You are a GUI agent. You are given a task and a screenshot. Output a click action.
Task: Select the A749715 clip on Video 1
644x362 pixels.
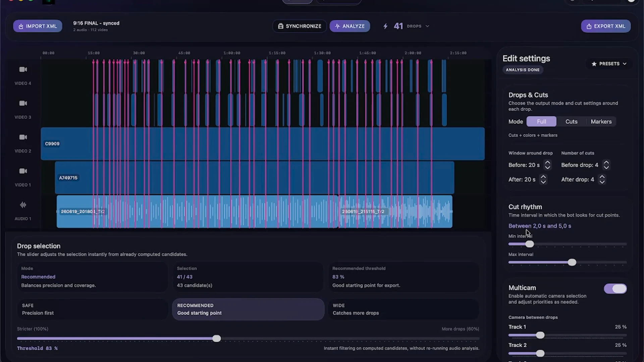click(x=255, y=178)
